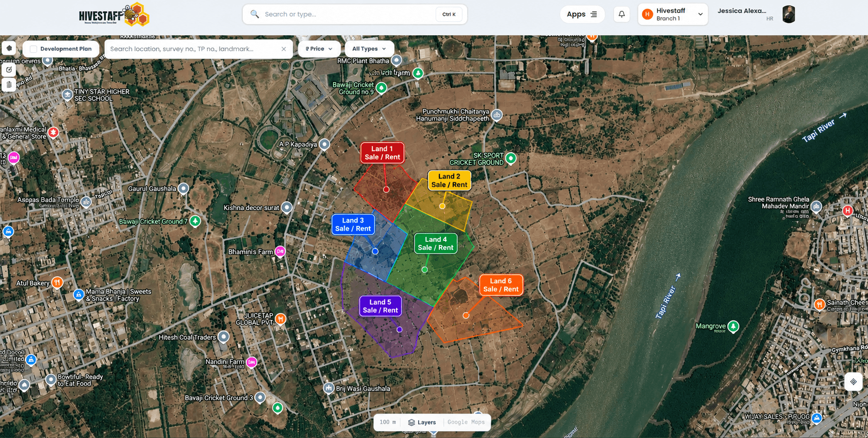Click the Gaurul Gaushala map pin
Image resolution: width=868 pixels, height=438 pixels.
tap(184, 188)
